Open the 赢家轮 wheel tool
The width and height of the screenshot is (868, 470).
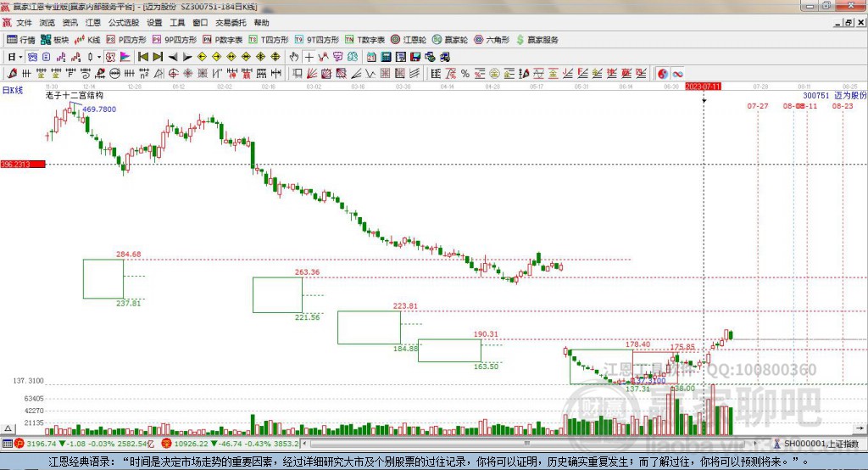[x=450, y=40]
